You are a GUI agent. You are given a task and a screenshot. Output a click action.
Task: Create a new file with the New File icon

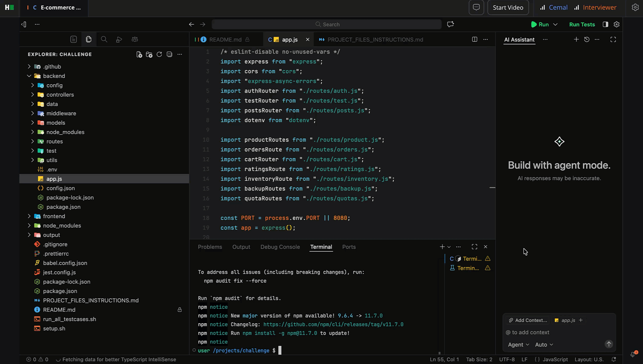[139, 54]
